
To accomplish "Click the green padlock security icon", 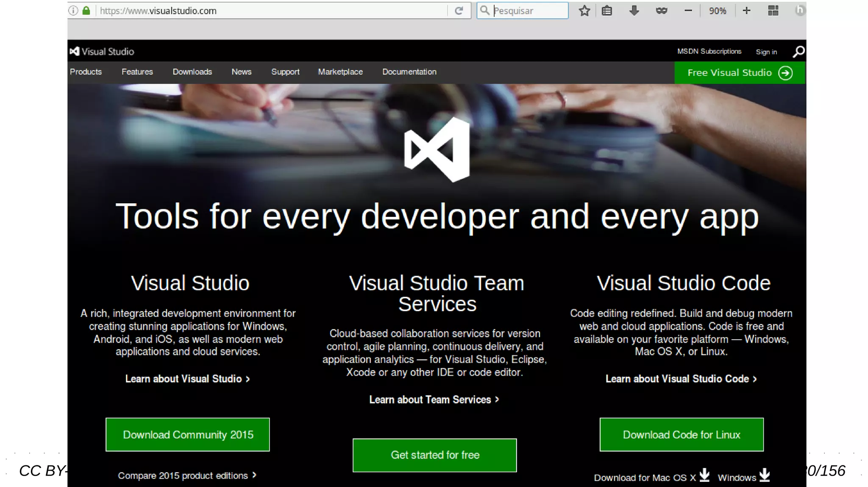I will click(86, 11).
